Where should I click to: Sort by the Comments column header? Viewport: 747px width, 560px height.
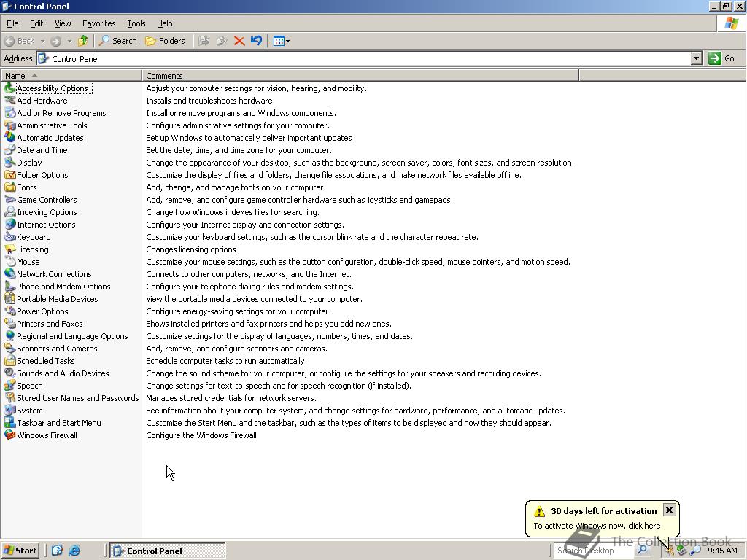pos(360,75)
